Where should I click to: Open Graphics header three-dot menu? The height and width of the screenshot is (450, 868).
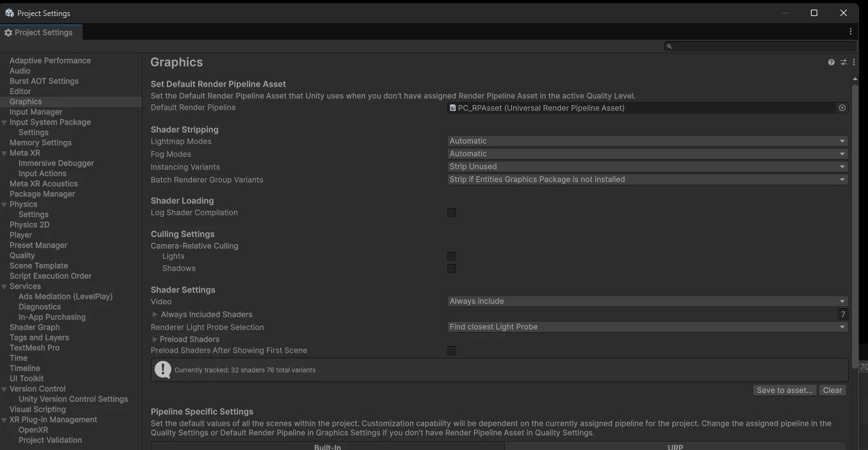coord(854,62)
